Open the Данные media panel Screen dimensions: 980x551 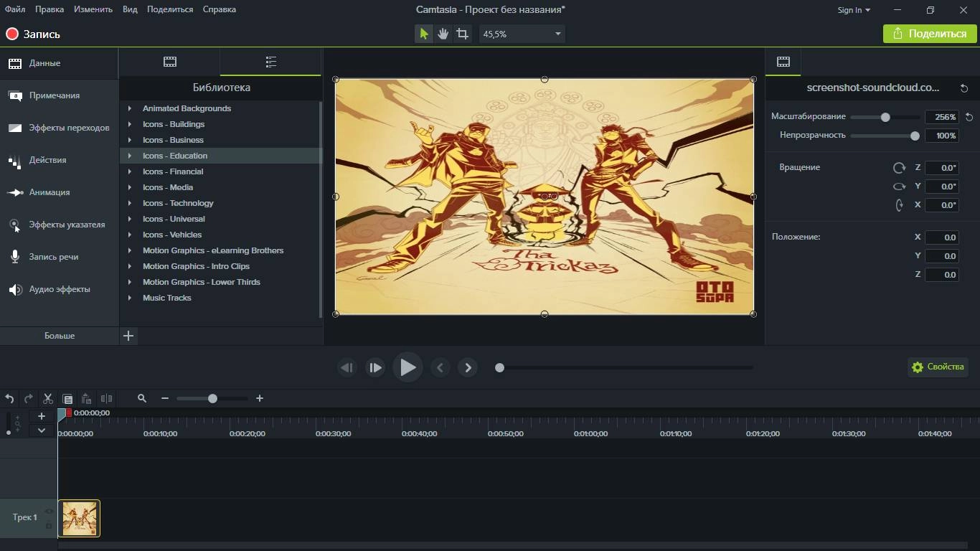[59, 63]
